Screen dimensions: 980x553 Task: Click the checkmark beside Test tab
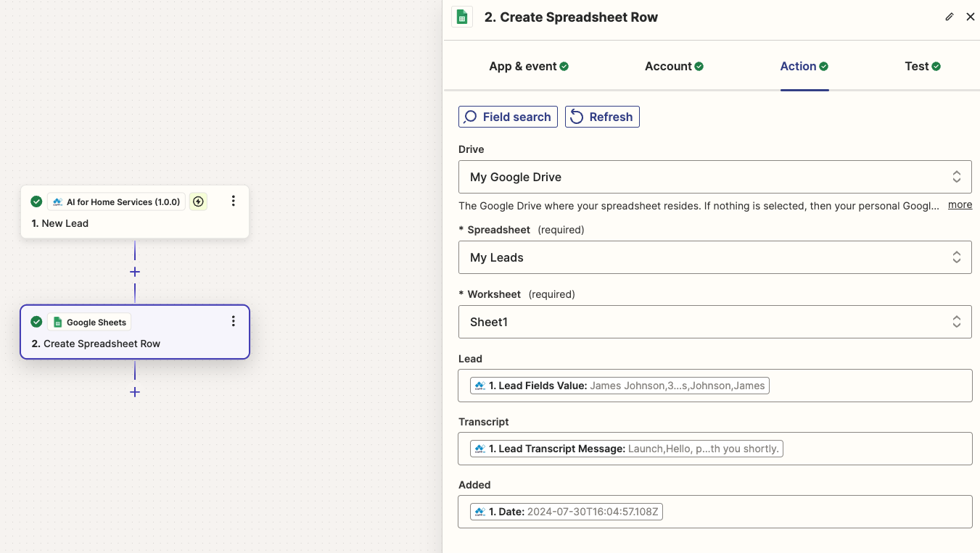[x=936, y=66]
